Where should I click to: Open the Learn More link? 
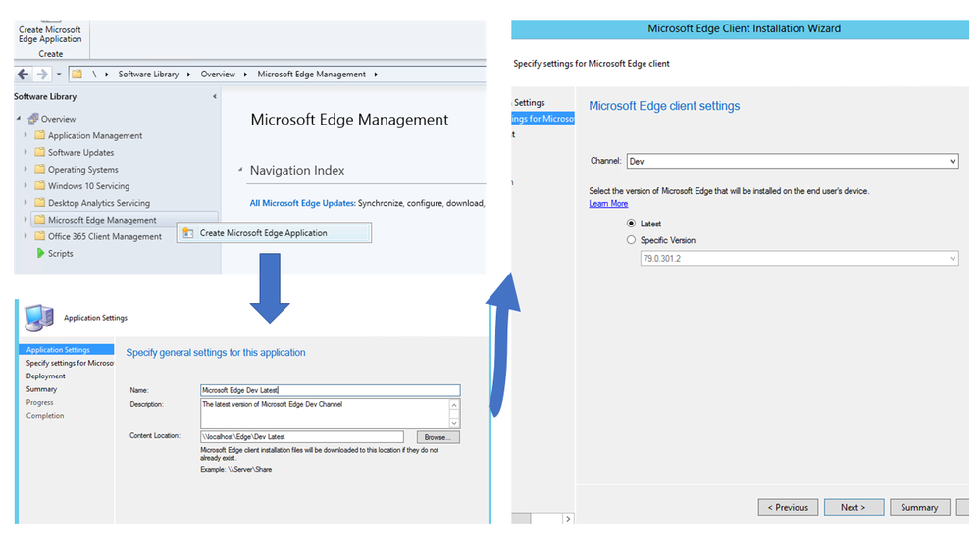[x=608, y=204]
